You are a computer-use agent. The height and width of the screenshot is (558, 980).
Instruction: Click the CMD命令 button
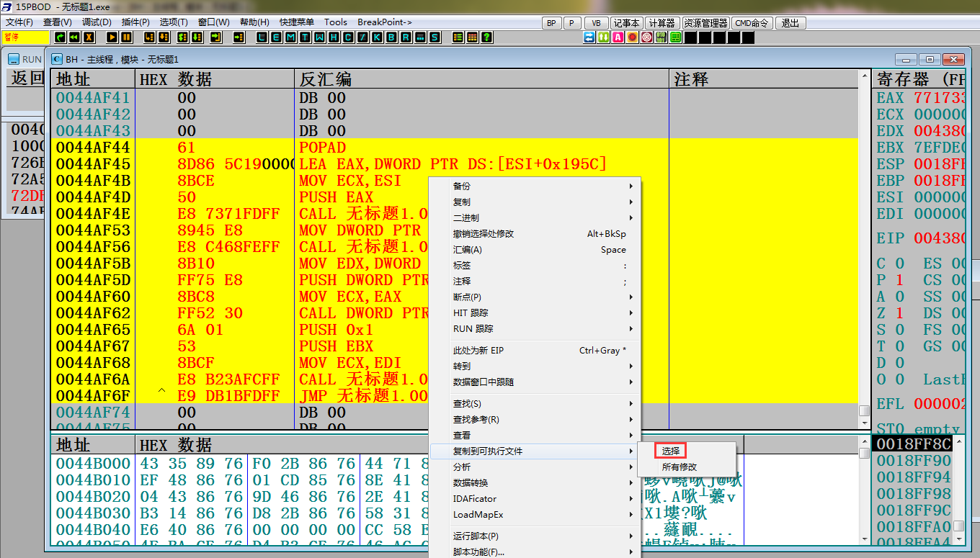point(752,23)
